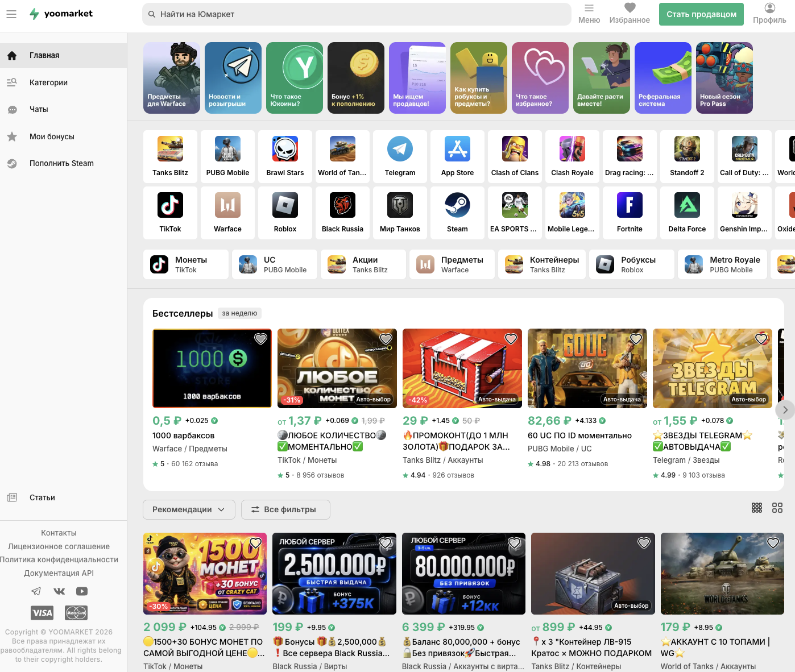Image resolution: width=795 pixels, height=672 pixels.
Task: Favorite the 80.000.000 Black Russia listing
Action: tap(514, 543)
